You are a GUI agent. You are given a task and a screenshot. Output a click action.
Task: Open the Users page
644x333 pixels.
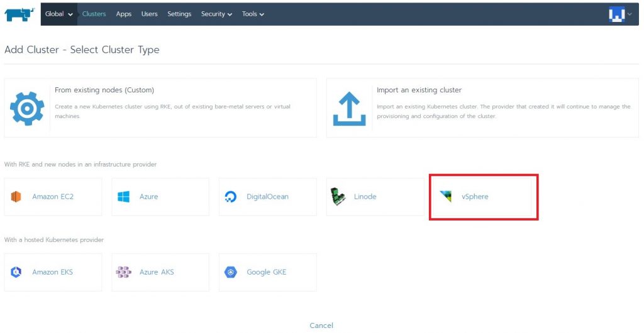point(150,14)
